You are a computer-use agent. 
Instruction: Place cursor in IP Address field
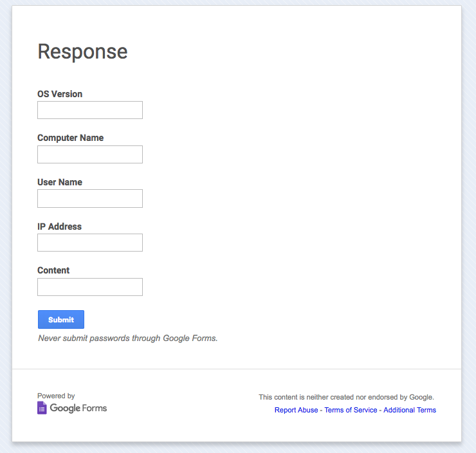(x=90, y=243)
